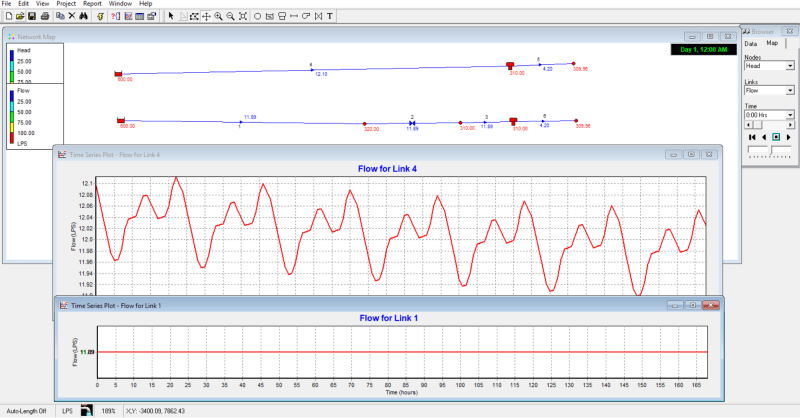Create a new graph with the graph icon
The height and width of the screenshot is (418, 800).
pyautogui.click(x=128, y=16)
